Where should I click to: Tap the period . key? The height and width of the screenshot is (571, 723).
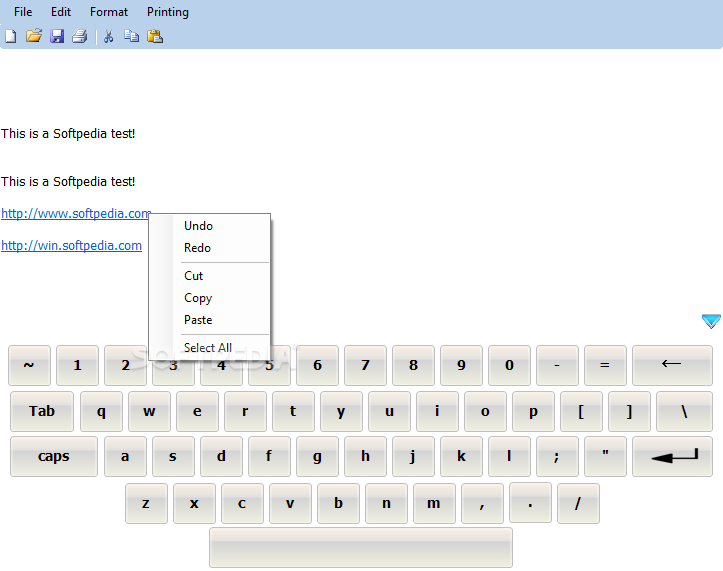[530, 503]
